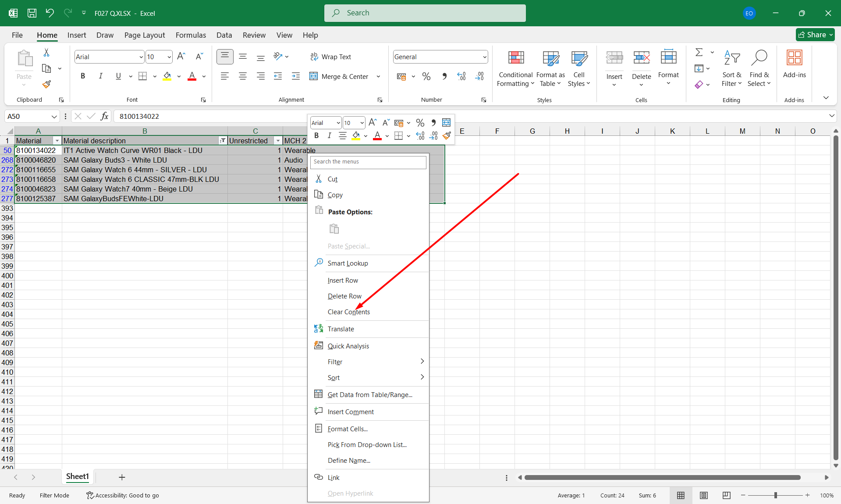Click the Search the menus input field
841x504 pixels.
coord(368,162)
